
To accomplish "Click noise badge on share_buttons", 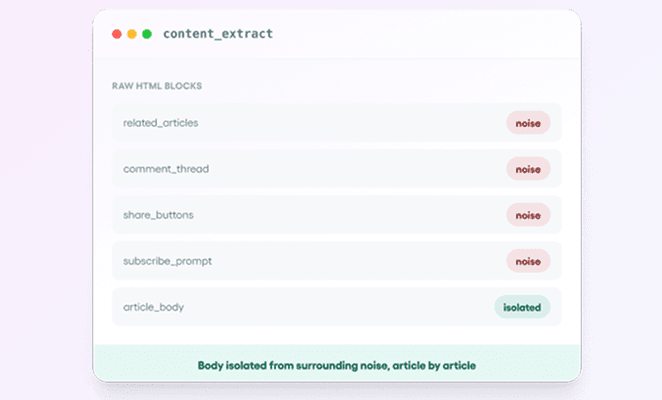I will [528, 215].
